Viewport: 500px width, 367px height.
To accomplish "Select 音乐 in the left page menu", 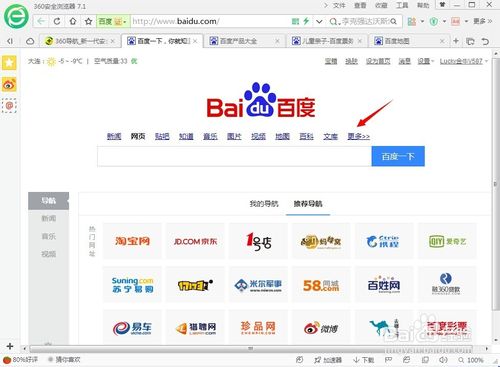I will [x=48, y=236].
